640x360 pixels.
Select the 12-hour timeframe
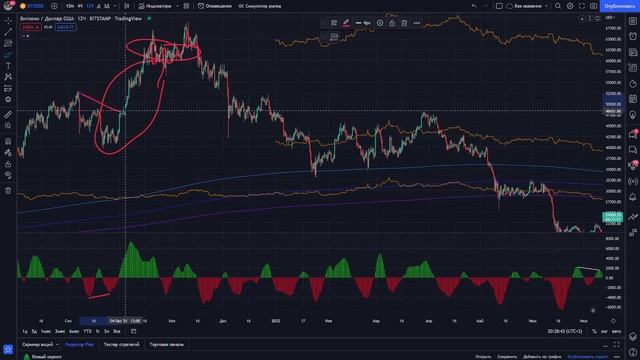tap(90, 6)
